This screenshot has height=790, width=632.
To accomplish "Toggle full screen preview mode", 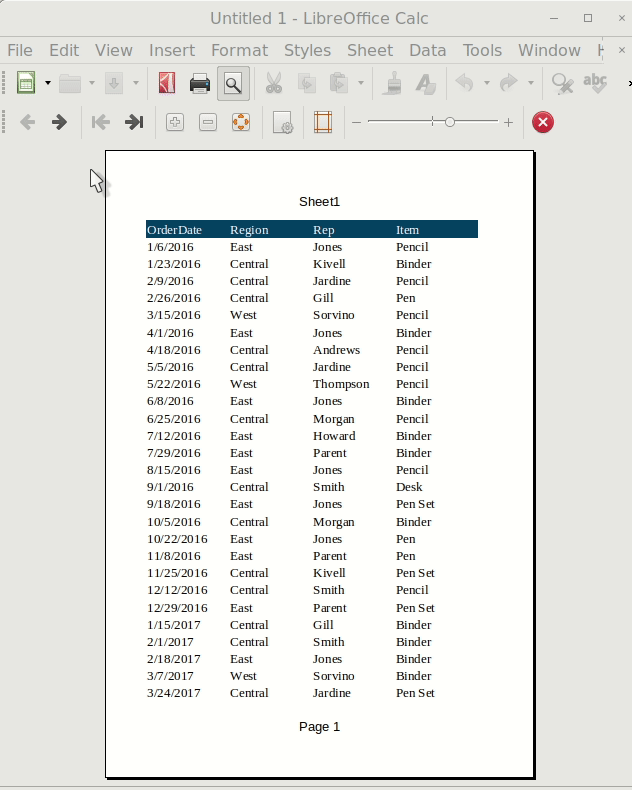I will point(241,122).
